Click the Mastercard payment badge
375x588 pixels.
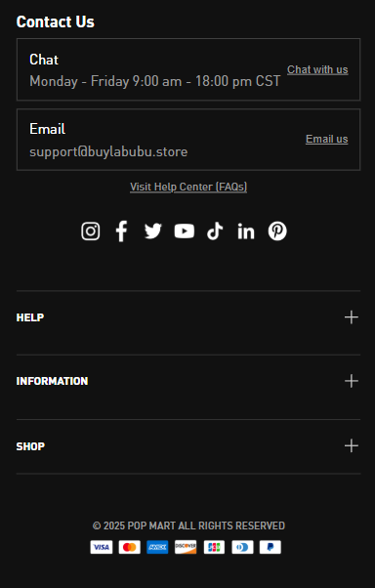[129, 547]
